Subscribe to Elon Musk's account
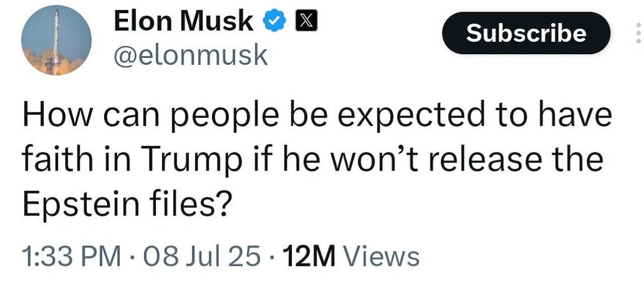The height and width of the screenshot is (292, 644). pyautogui.click(x=526, y=33)
